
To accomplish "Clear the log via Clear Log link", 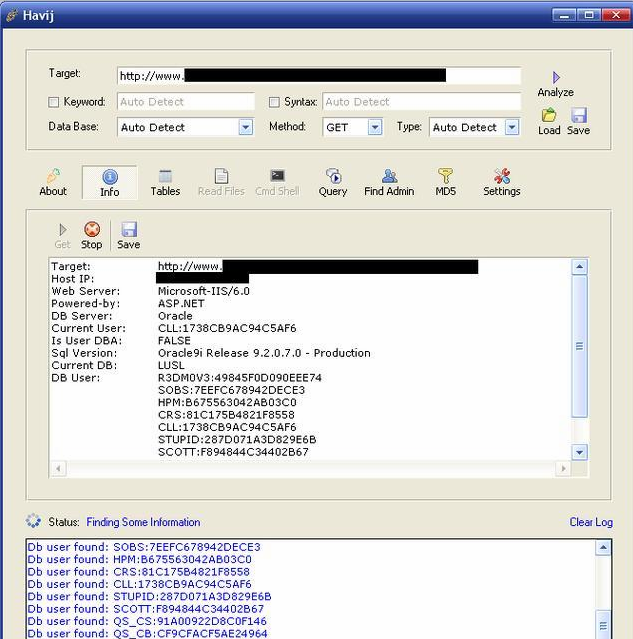I will (591, 522).
